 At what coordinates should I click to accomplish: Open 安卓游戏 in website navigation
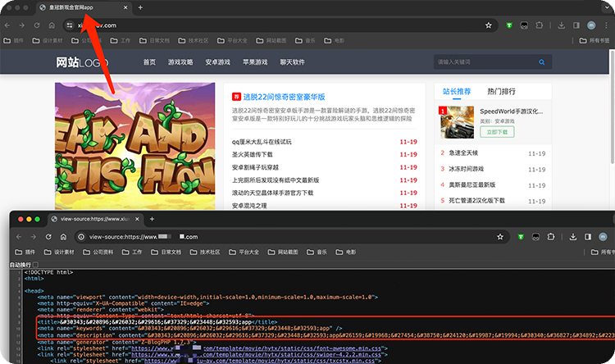tap(217, 62)
